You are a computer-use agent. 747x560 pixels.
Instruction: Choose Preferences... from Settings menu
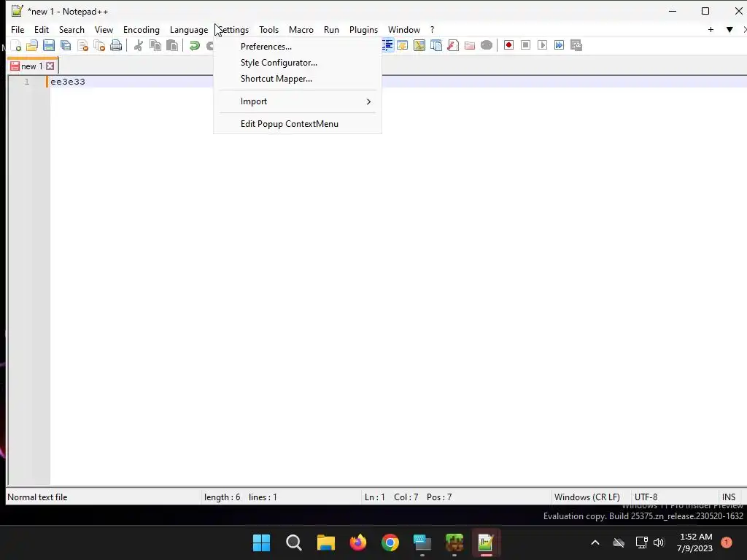[298, 47]
